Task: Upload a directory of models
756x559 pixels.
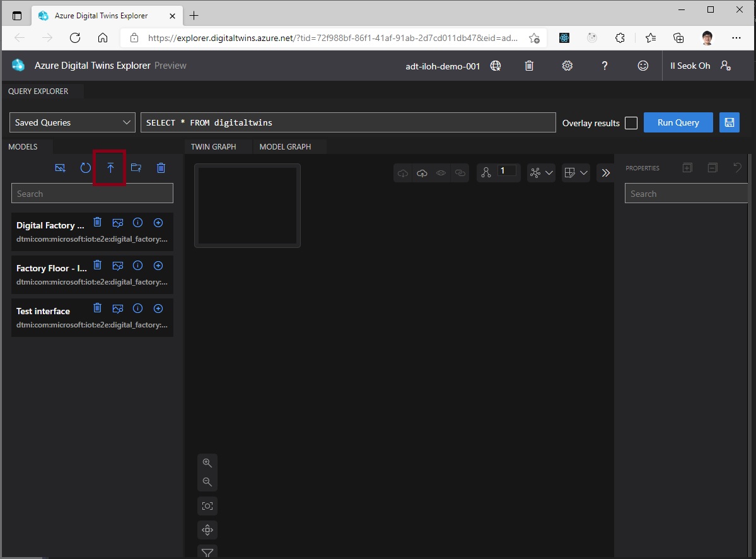Action: pyautogui.click(x=136, y=168)
